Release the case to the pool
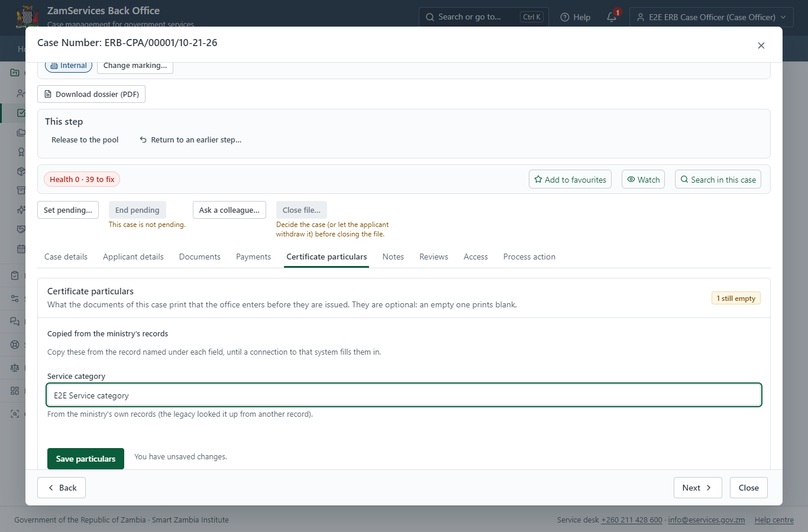 point(85,140)
